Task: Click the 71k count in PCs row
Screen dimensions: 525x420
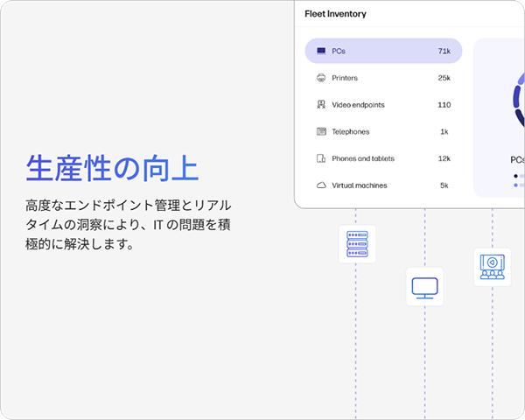Action: [x=444, y=52]
